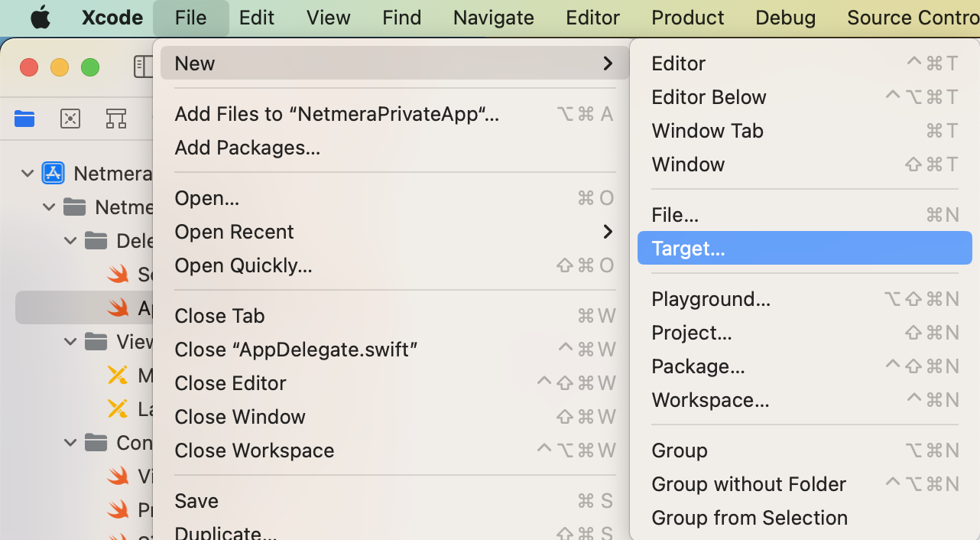This screenshot has width=980, height=540.
Task: Create a new Playground... from the submenu
Action: pos(710,299)
